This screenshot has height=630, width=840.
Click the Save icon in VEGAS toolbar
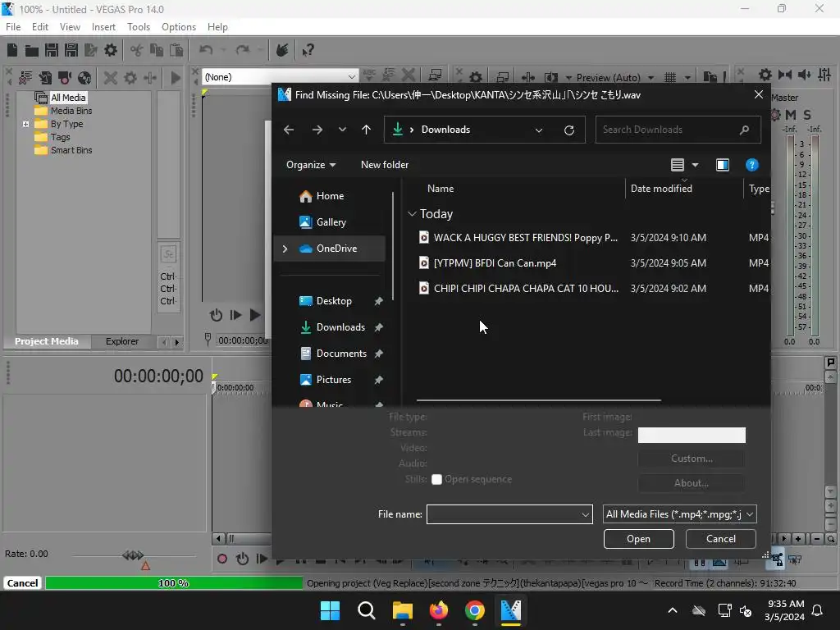pos(52,50)
